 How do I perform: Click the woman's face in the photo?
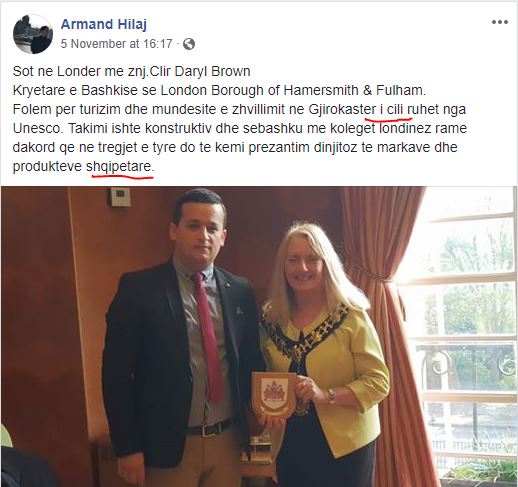pyautogui.click(x=306, y=265)
